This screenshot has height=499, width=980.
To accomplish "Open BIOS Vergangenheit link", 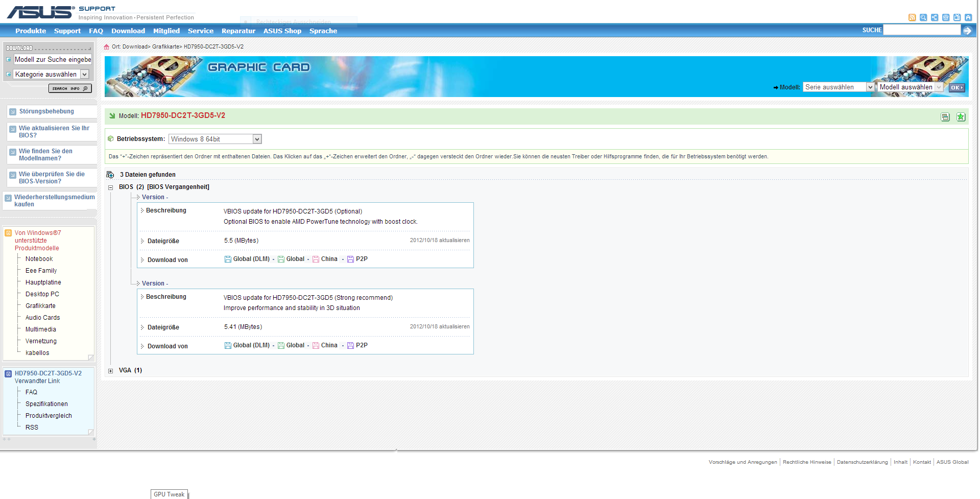I will click(178, 187).
